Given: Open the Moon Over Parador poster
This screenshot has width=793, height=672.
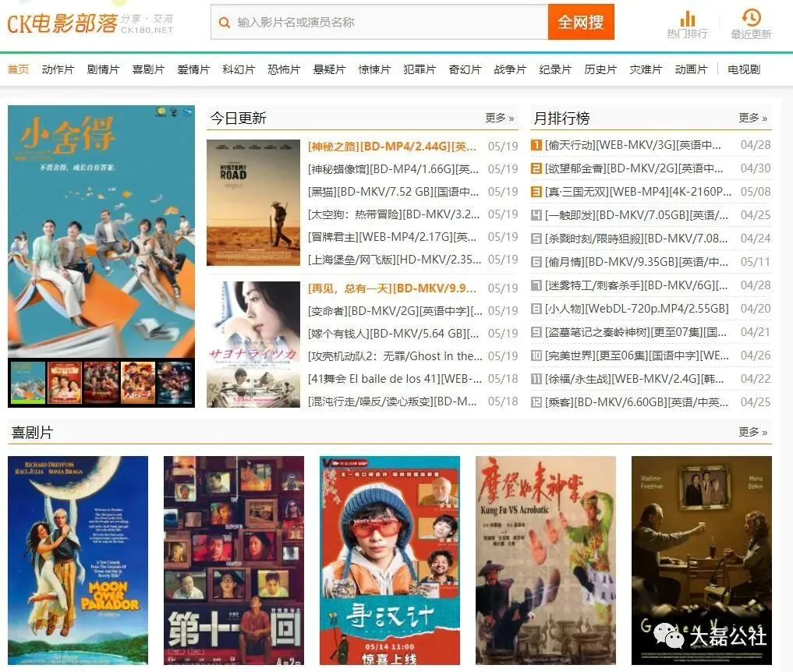Looking at the screenshot, I should click(x=78, y=561).
